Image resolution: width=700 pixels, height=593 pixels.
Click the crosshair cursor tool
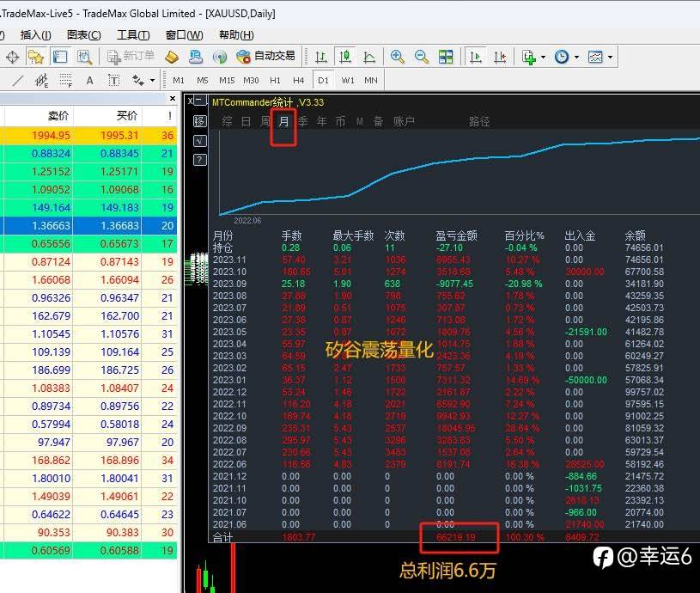click(x=13, y=58)
